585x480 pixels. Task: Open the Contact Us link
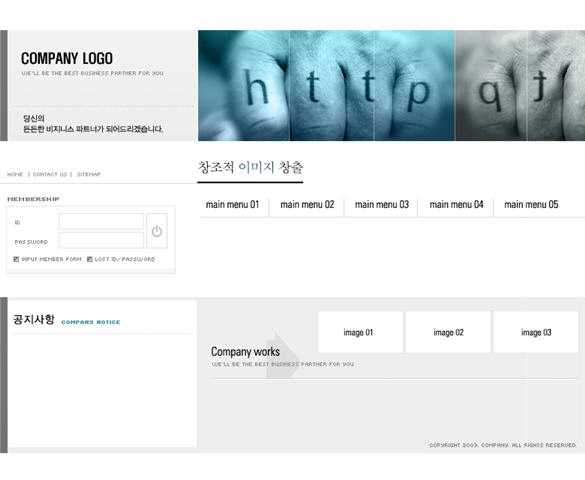[x=50, y=174]
